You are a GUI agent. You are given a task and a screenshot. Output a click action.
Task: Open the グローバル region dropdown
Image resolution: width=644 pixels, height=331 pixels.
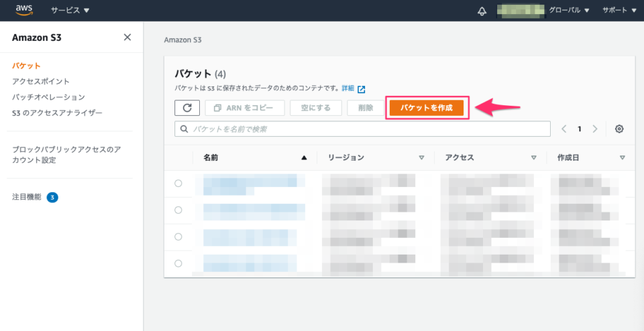[569, 10]
